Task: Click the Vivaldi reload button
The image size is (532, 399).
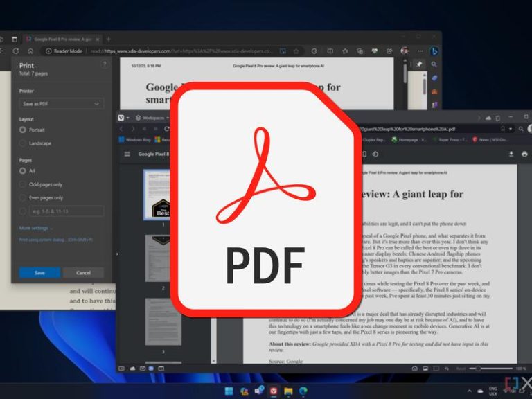Action: click(x=166, y=129)
